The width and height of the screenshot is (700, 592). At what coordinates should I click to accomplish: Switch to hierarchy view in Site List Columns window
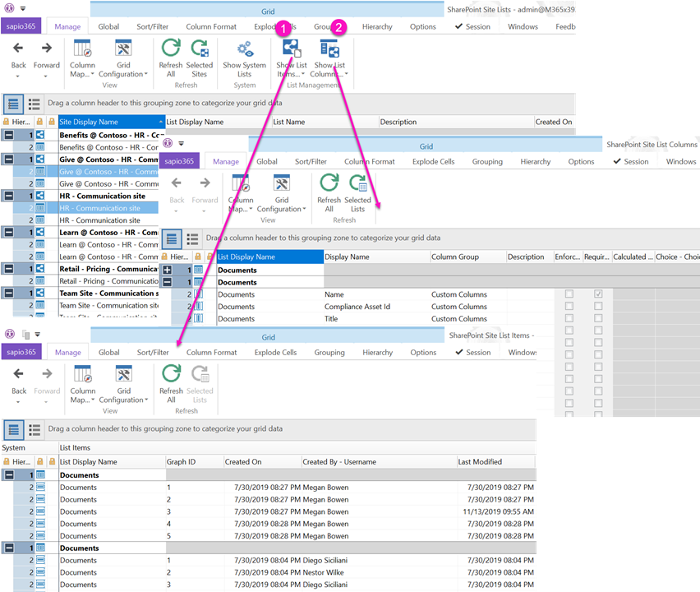[x=172, y=239]
